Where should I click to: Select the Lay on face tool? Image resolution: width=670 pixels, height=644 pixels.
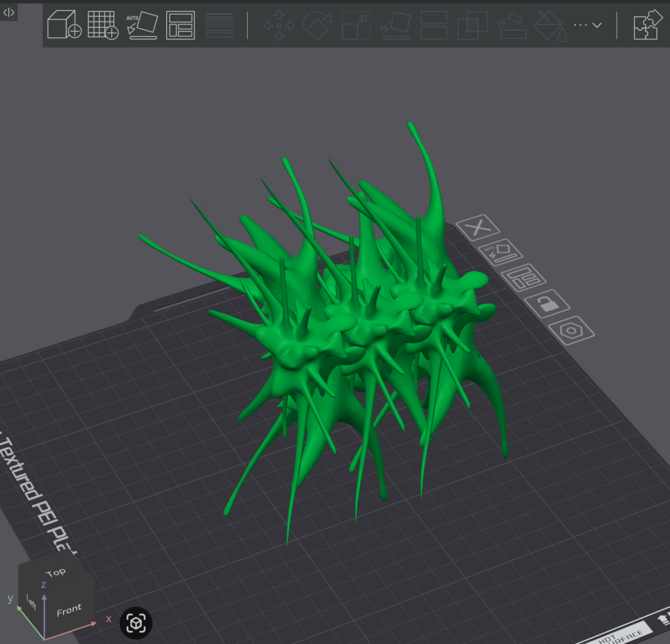click(x=396, y=25)
